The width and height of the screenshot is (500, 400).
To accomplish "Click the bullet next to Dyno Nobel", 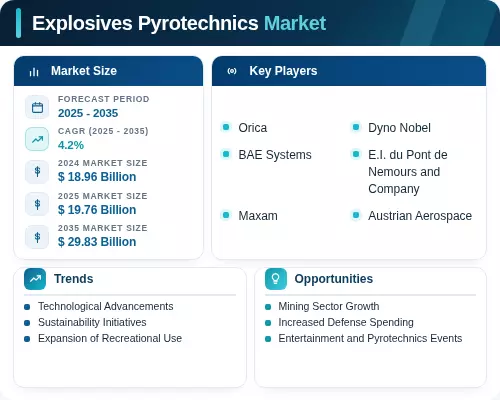I will [x=356, y=127].
